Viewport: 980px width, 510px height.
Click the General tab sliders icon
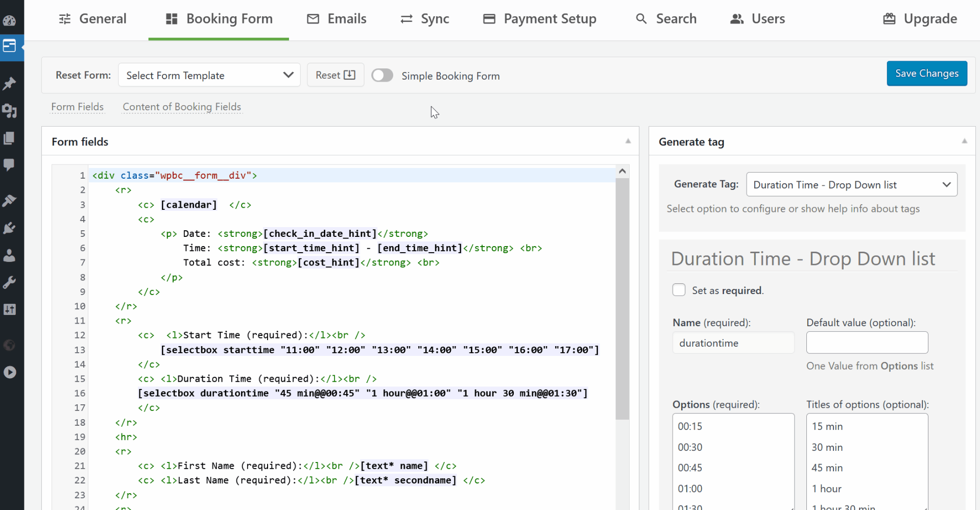click(x=65, y=19)
